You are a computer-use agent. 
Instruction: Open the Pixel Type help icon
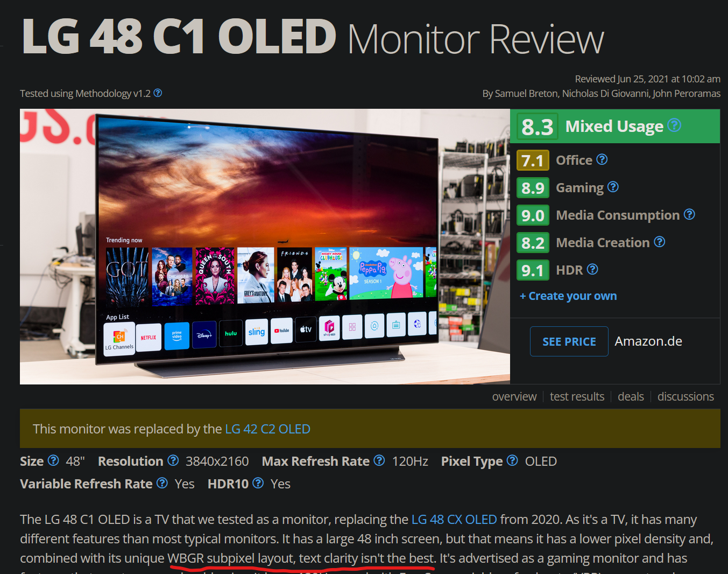pos(512,460)
